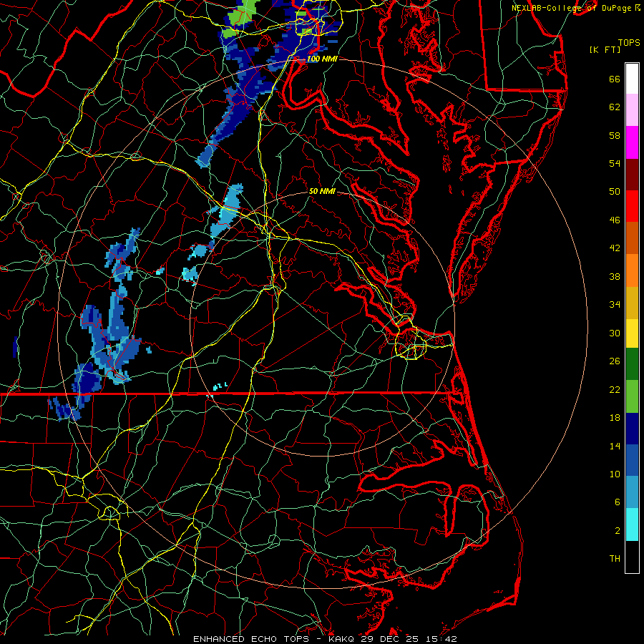Click the black TH swatch at the legend bottom
This screenshot has width=644, height=644.
632,557
